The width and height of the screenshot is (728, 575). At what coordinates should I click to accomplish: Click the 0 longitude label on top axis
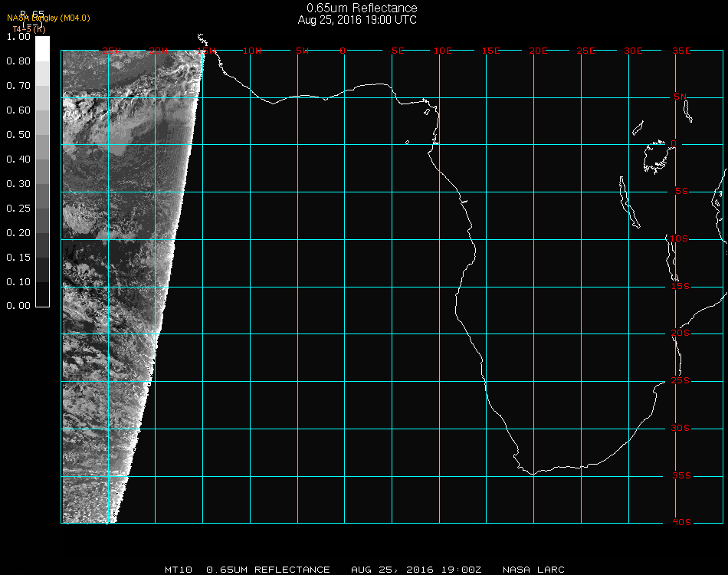[x=343, y=51]
